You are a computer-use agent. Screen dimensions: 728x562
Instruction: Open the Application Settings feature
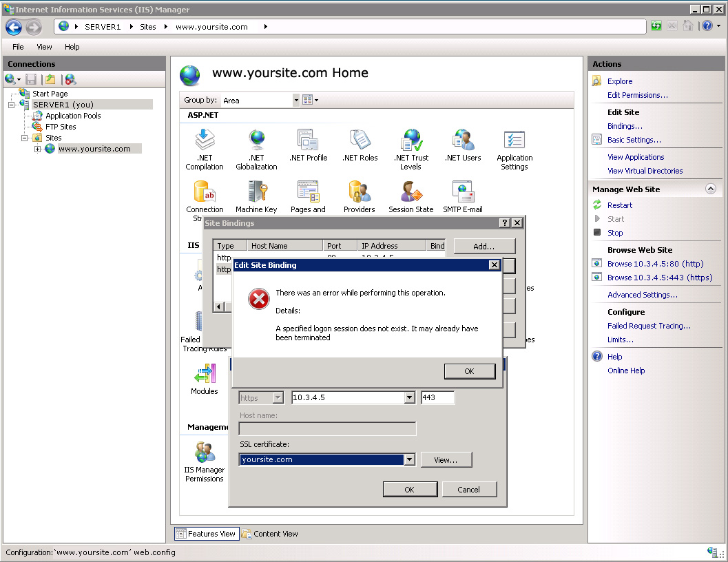514,149
